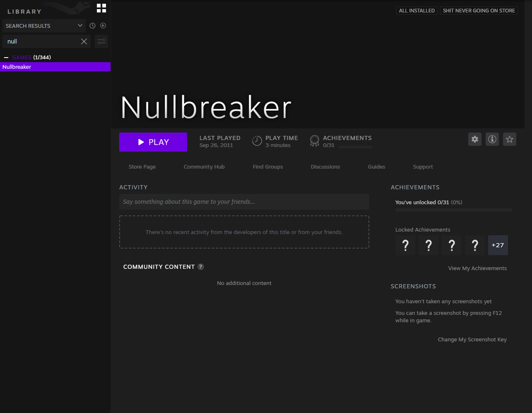
Task: Select the fourth locked achievement
Action: [475, 245]
